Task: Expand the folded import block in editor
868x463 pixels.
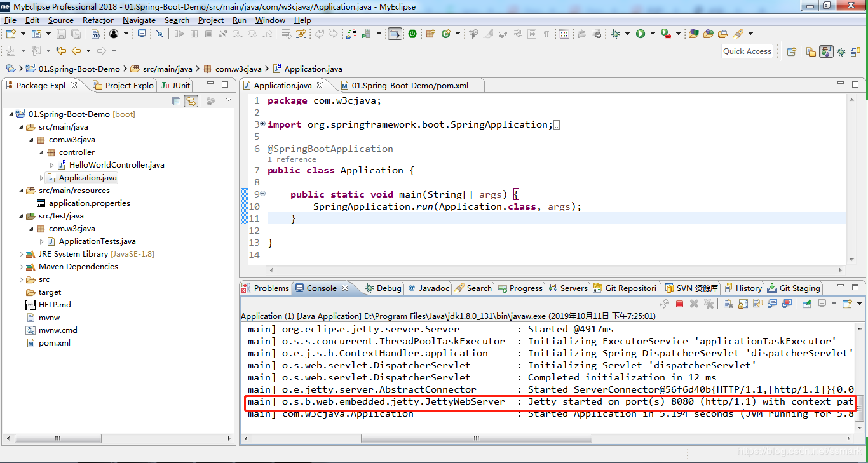Action: [x=262, y=124]
